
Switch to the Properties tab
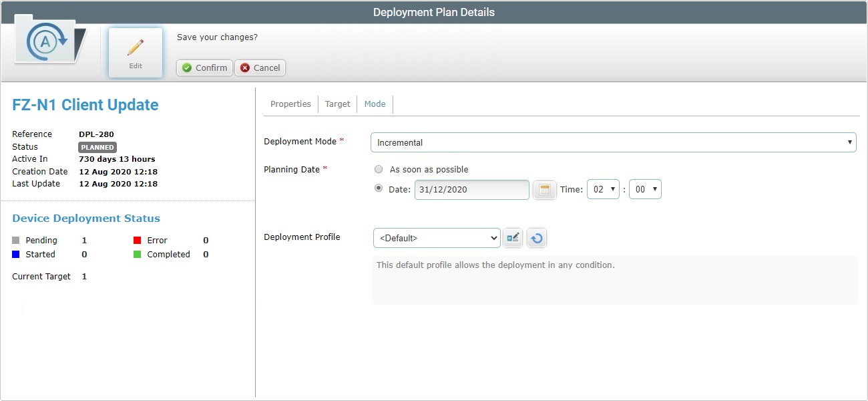tap(290, 104)
